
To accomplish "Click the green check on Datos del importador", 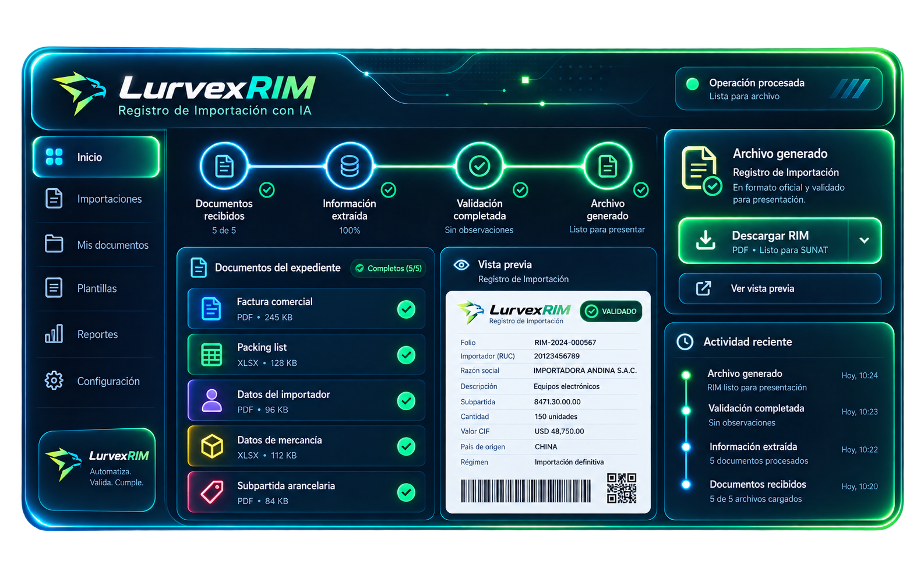I will 406,401.
